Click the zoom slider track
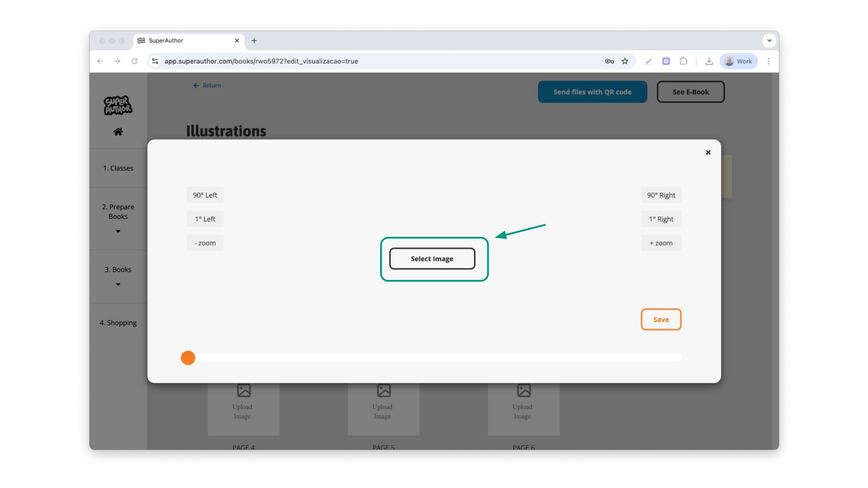868x488 pixels. click(x=435, y=358)
